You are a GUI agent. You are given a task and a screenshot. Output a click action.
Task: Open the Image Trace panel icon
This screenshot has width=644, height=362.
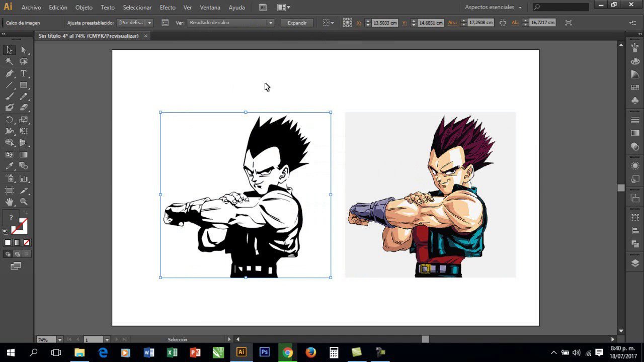[165, 23]
